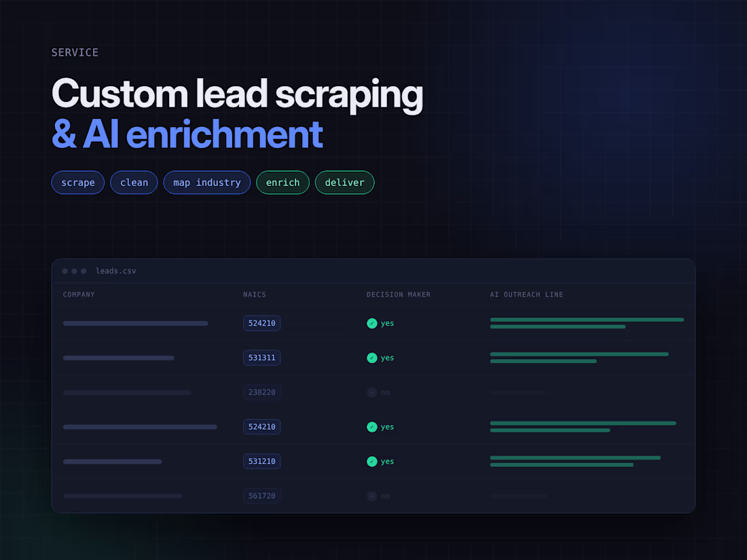Click the 'no' dash icon in 561720 row
Viewport: 747px width, 560px height.
(372, 496)
